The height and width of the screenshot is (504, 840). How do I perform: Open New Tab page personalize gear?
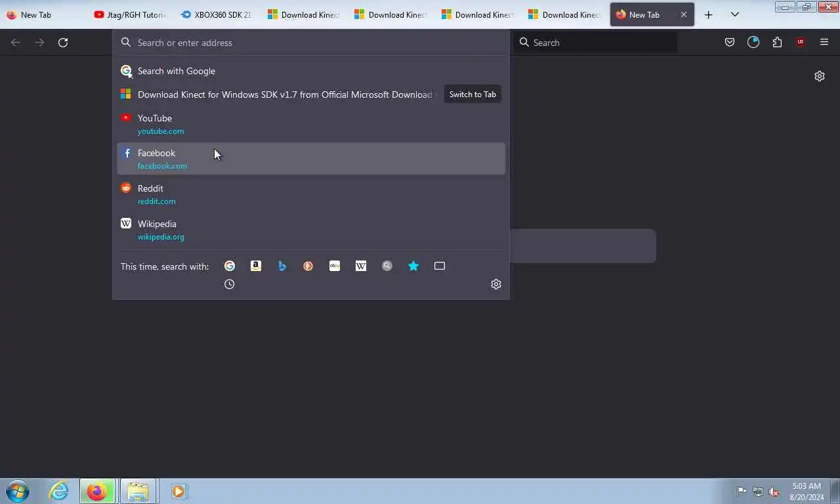[820, 76]
